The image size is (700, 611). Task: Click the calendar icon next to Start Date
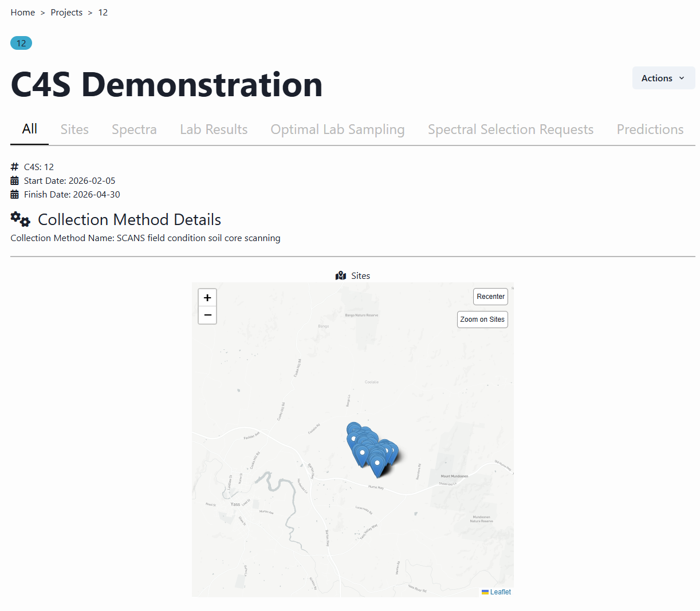click(15, 181)
